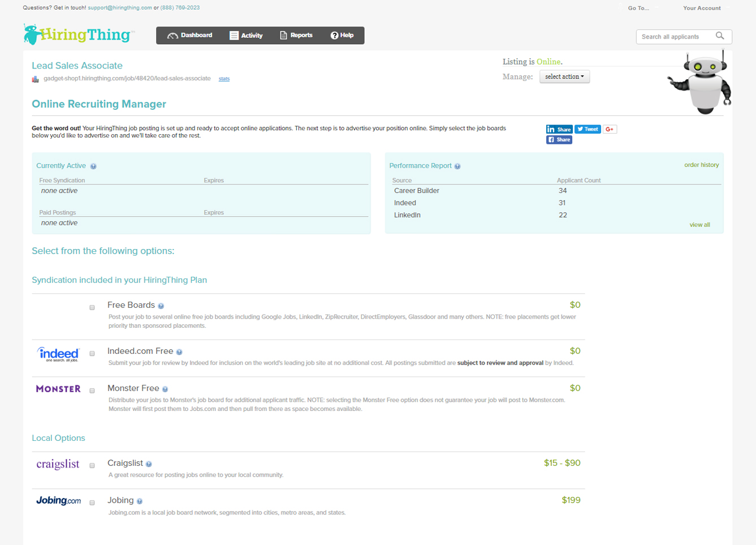Click the robot mascot image
The width and height of the screenshot is (756, 545).
[x=700, y=83]
